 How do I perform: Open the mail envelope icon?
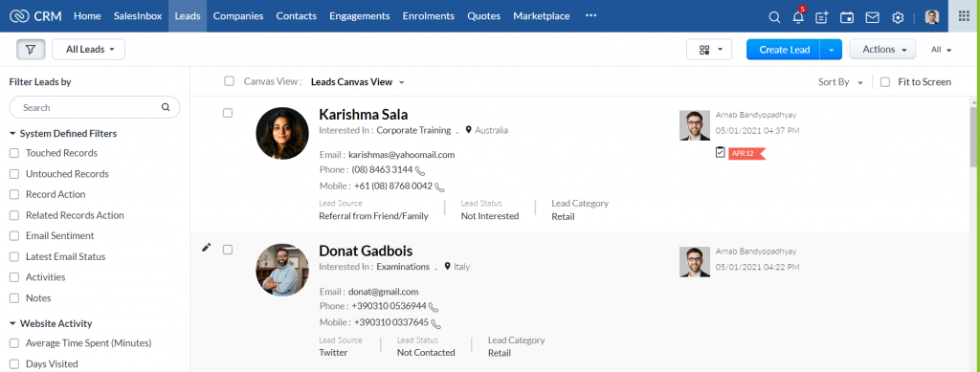click(x=873, y=17)
